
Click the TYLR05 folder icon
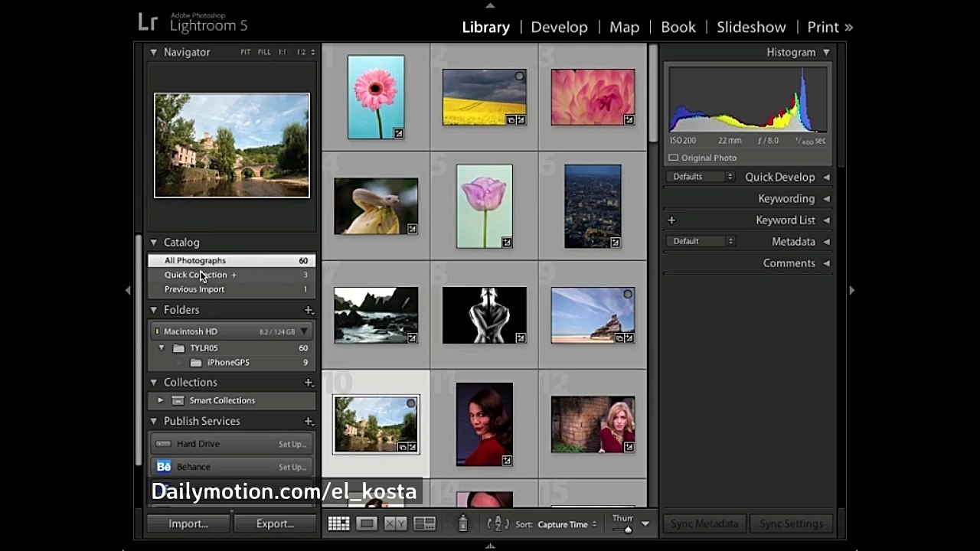point(179,348)
